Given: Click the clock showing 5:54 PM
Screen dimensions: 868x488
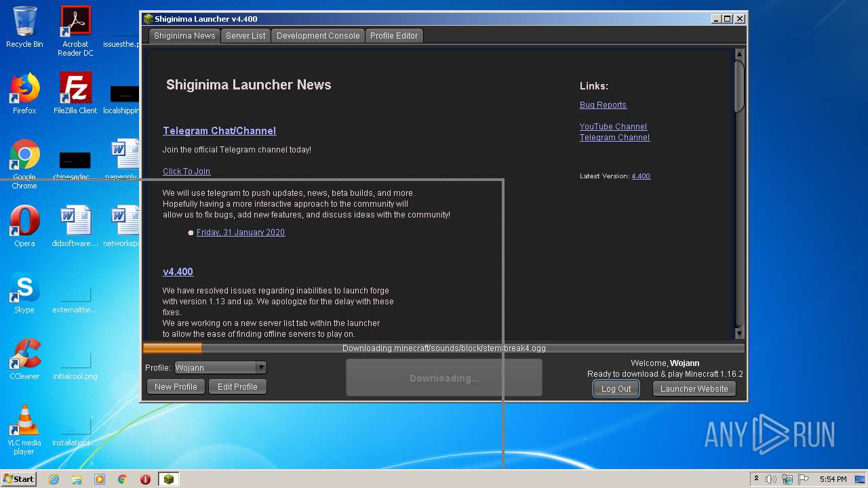Looking at the screenshot, I should pos(833,479).
